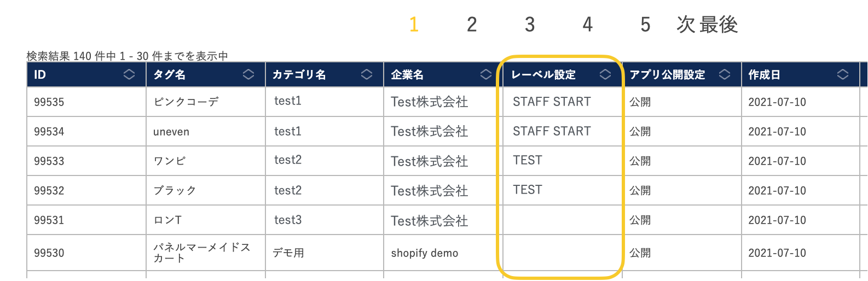Click sort icon beside レーベル設定

click(x=605, y=74)
